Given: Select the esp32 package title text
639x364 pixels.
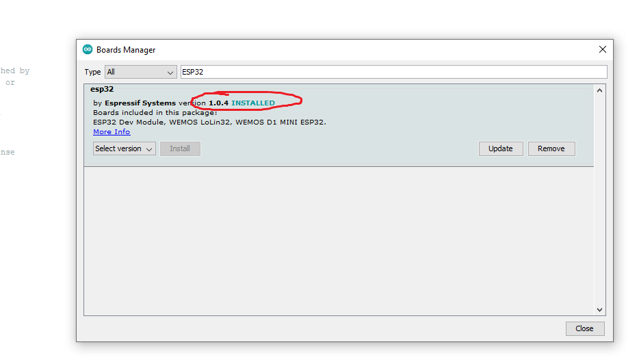Looking at the screenshot, I should [102, 89].
